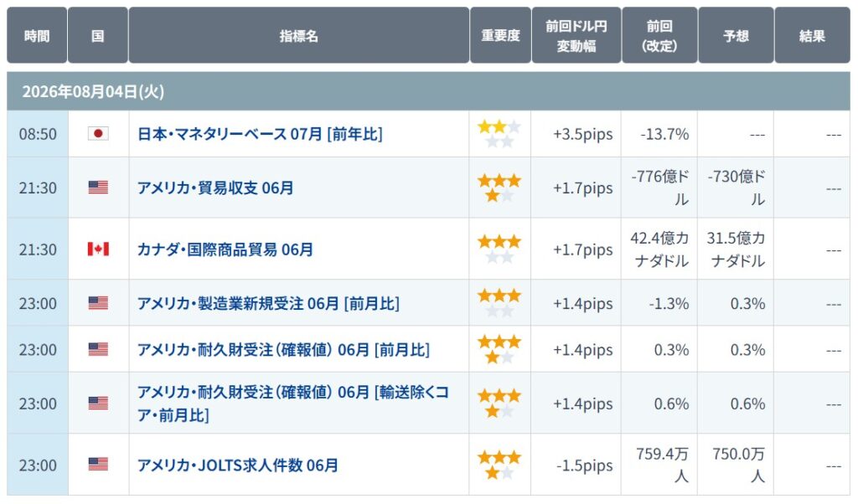Click the Japan flag icon
The image size is (858, 504).
coord(98,134)
